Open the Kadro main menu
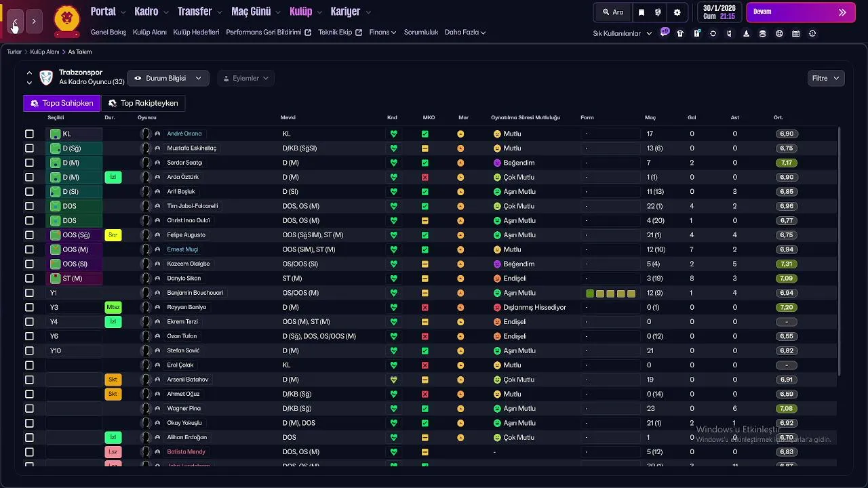The width and height of the screenshot is (868, 488). click(151, 12)
